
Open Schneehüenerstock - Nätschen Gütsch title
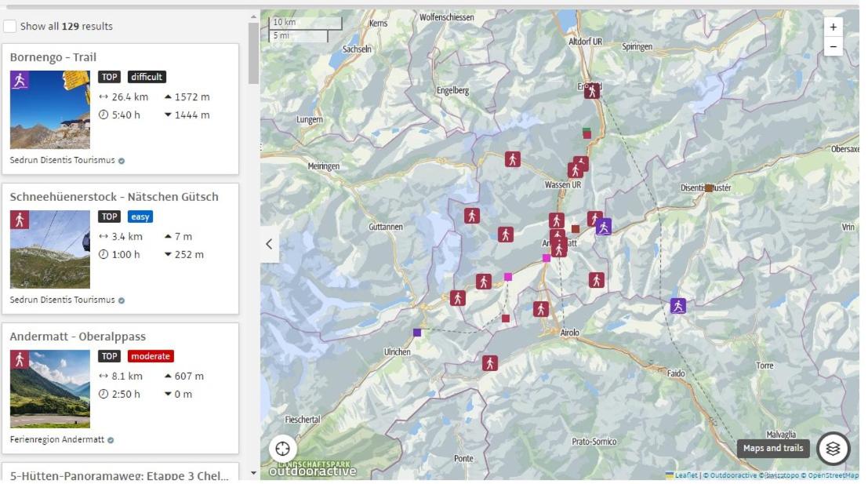point(114,197)
